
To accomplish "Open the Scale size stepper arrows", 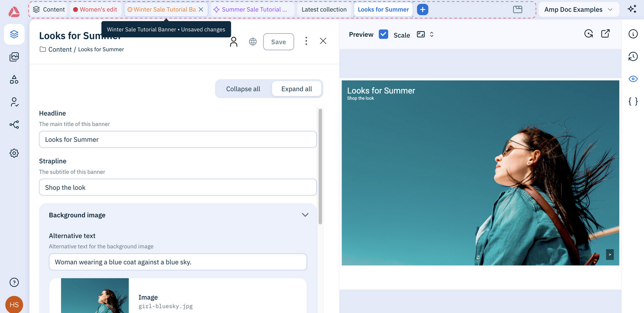I will [x=432, y=34].
